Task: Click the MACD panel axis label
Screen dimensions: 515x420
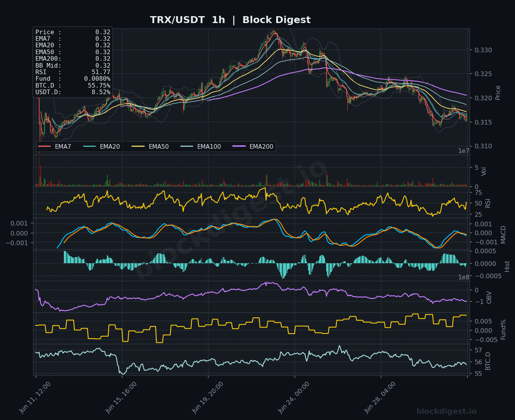Action: point(503,234)
